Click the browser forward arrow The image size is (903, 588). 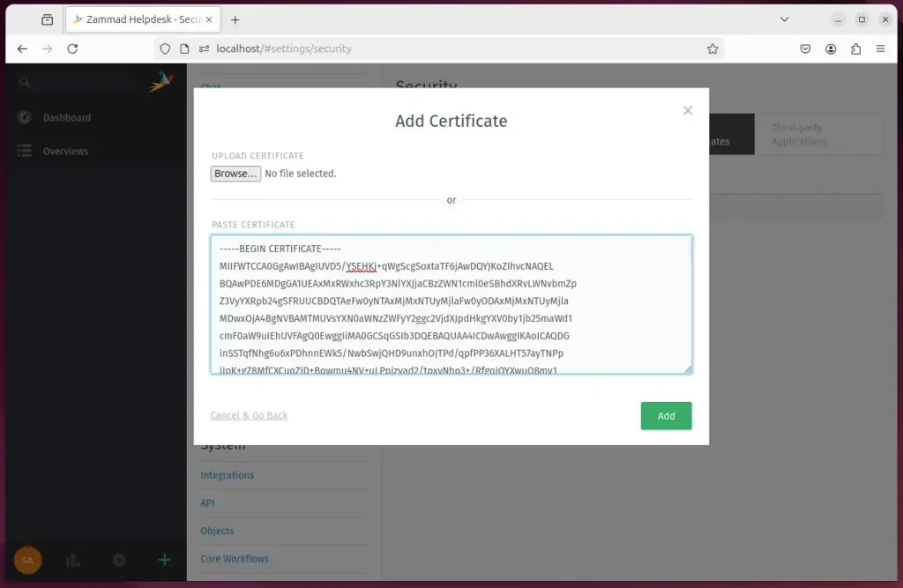48,49
